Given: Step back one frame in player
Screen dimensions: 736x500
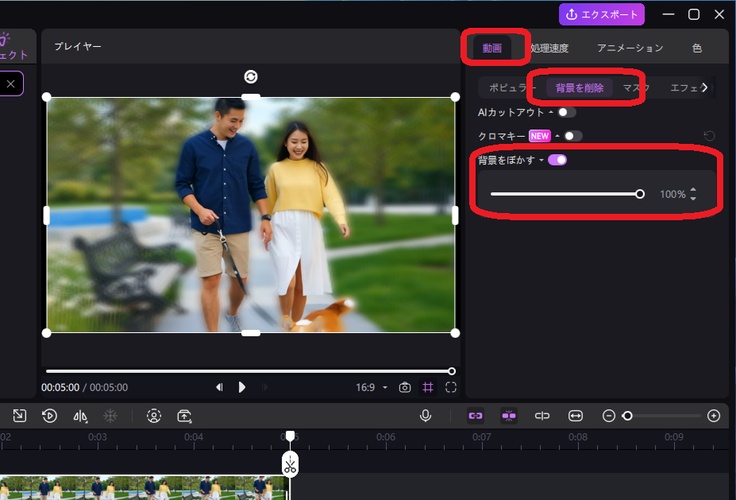Looking at the screenshot, I should point(219,387).
